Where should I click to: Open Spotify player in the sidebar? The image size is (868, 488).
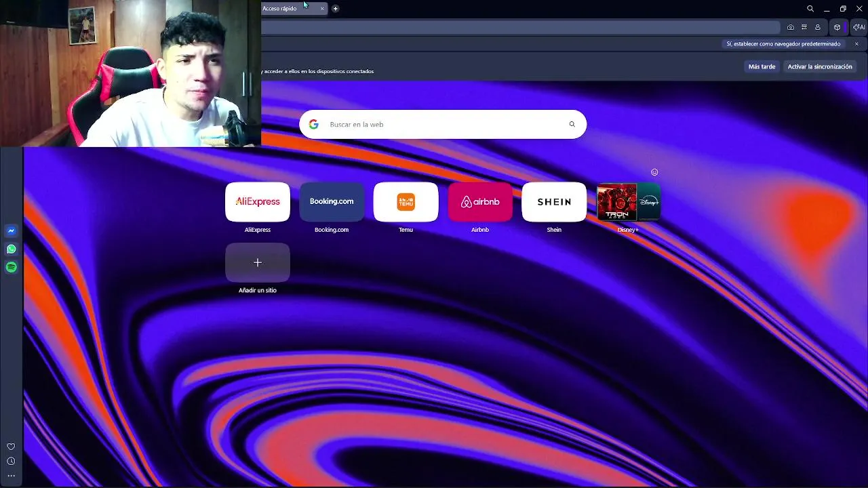coord(11,267)
